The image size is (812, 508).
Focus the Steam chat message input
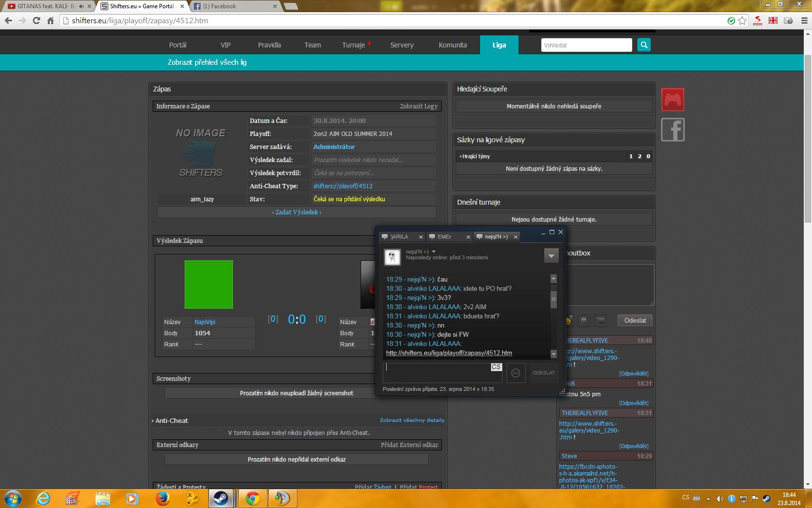tap(442, 373)
